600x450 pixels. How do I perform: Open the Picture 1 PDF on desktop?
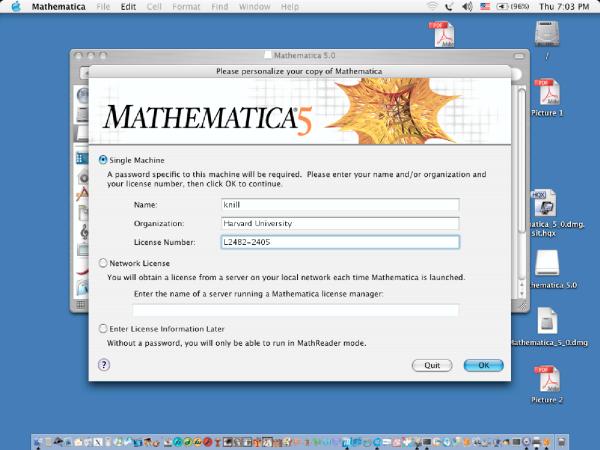click(x=547, y=93)
